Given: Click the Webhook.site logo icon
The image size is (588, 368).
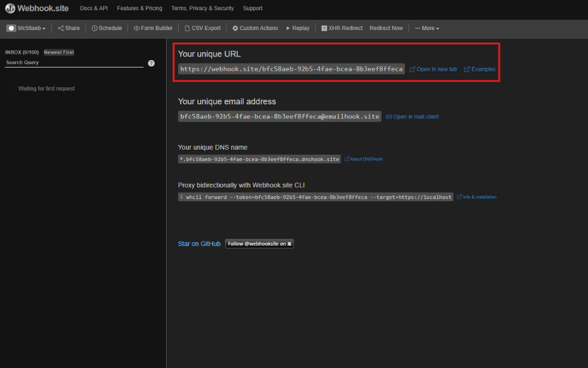Looking at the screenshot, I should pos(10,9).
